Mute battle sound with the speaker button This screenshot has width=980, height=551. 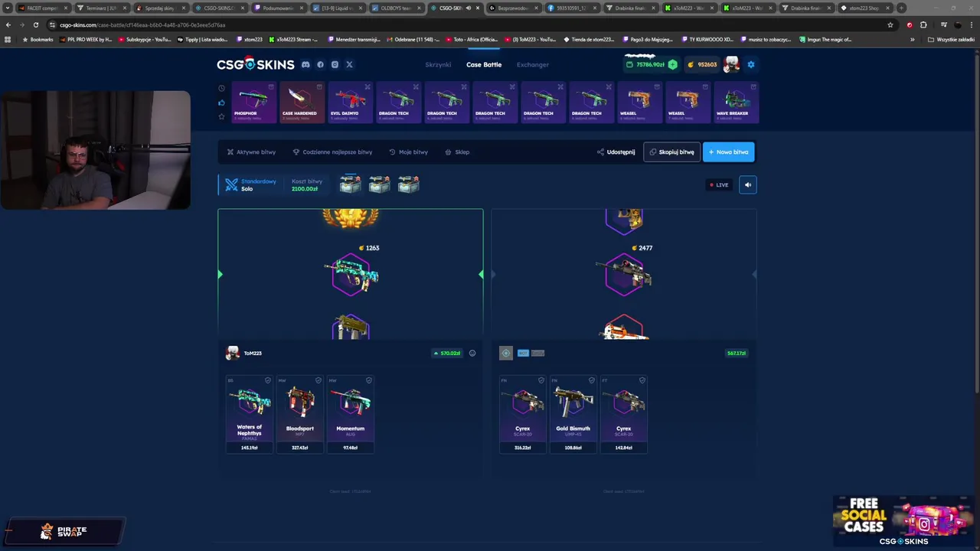[x=748, y=184]
